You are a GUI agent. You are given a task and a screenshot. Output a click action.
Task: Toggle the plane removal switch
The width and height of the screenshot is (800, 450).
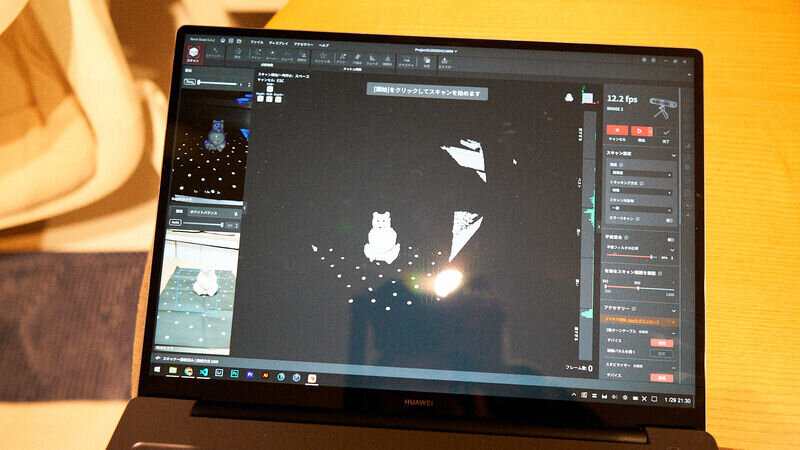[671, 240]
